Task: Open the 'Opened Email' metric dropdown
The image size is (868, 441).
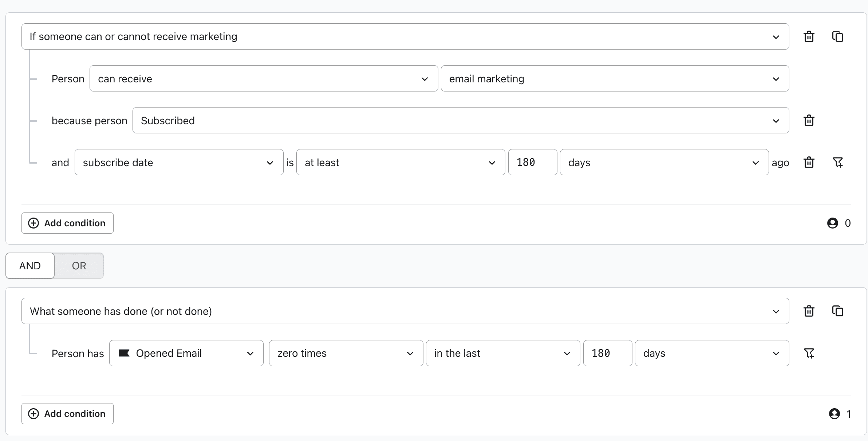Action: (186, 353)
